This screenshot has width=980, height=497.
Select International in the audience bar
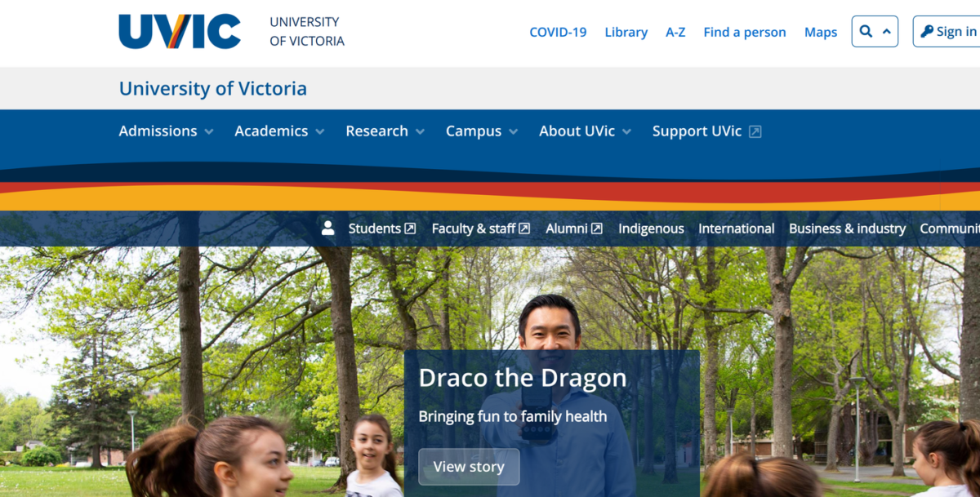pos(736,229)
